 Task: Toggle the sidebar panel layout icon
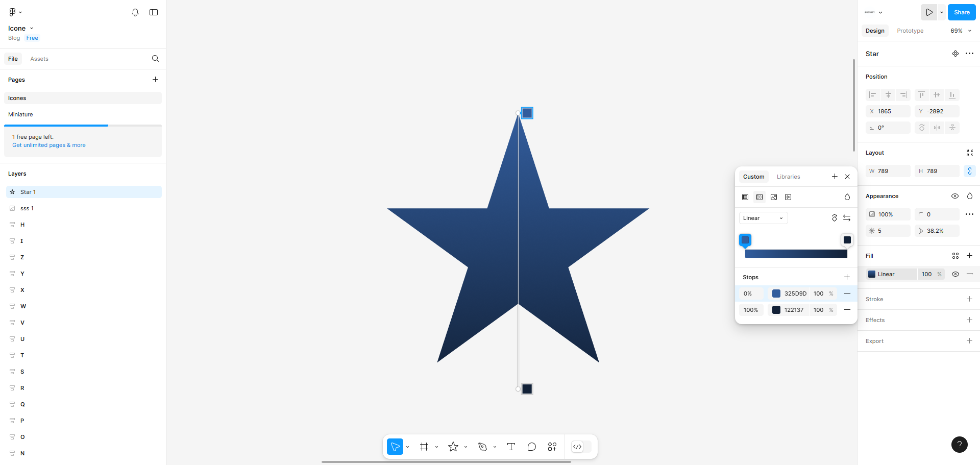[x=154, y=12]
